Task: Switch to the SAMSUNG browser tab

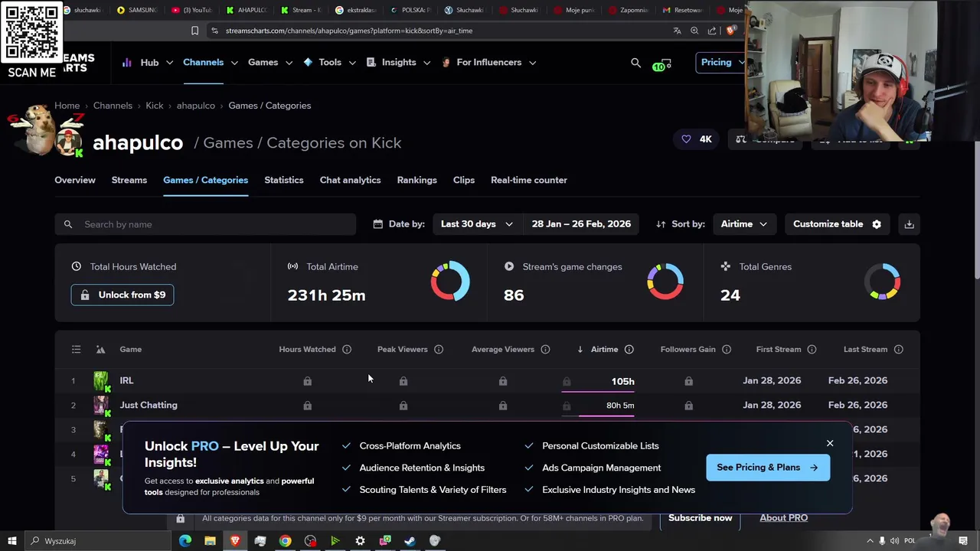Action: tap(138, 10)
